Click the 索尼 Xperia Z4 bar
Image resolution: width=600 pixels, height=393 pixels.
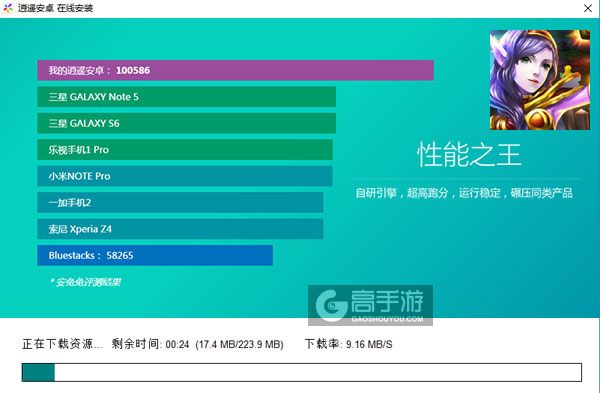pos(180,229)
